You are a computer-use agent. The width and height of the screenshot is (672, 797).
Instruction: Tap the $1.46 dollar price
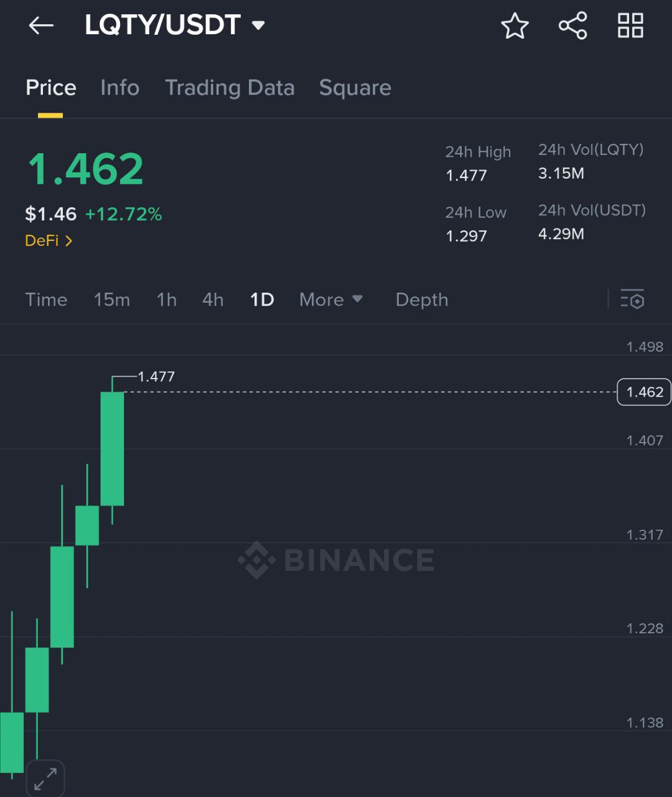(x=50, y=214)
